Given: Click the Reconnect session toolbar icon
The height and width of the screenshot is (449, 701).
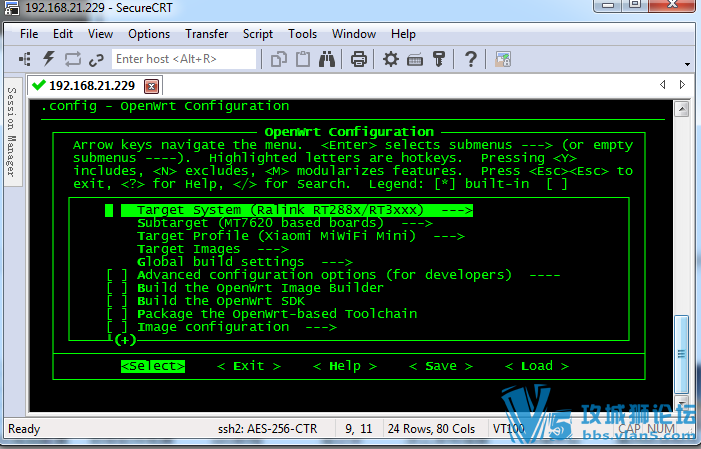Looking at the screenshot, I should click(x=72, y=59).
